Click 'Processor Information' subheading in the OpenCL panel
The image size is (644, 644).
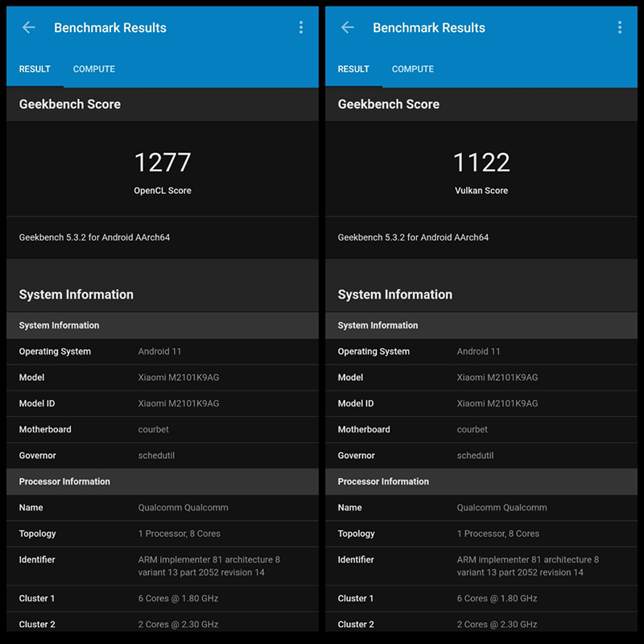pyautogui.click(x=64, y=481)
